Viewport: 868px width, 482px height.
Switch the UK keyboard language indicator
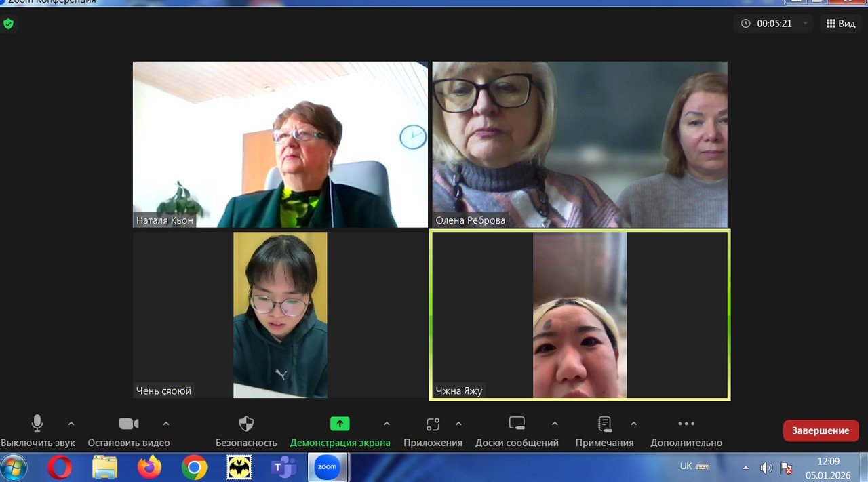coord(686,466)
